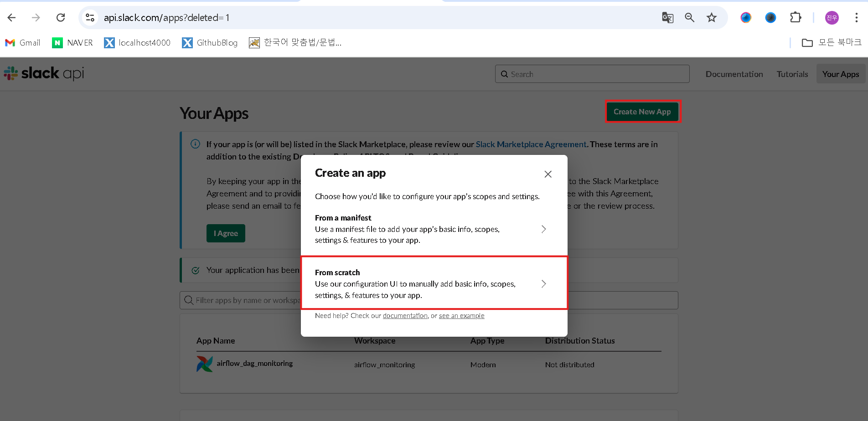This screenshot has height=421, width=868.
Task: Reload the page
Action: [x=61, y=18]
